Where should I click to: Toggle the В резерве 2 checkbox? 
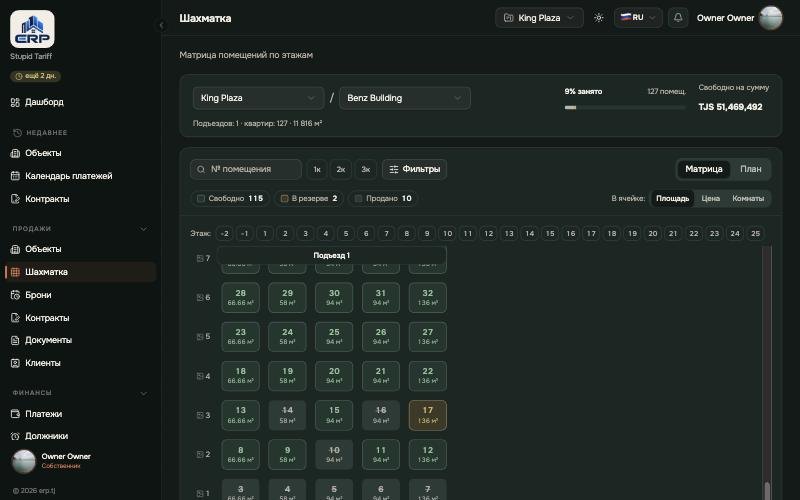285,198
